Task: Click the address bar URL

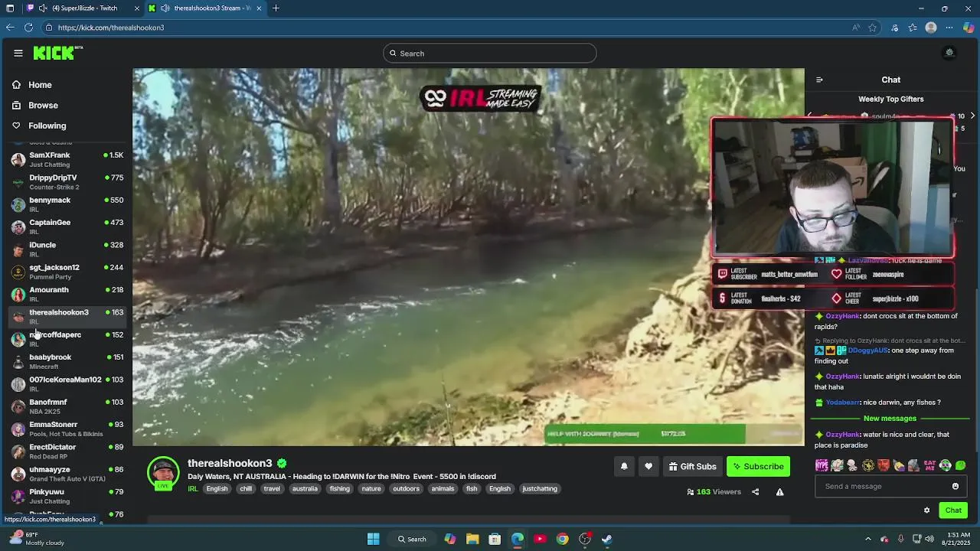Action: click(111, 28)
